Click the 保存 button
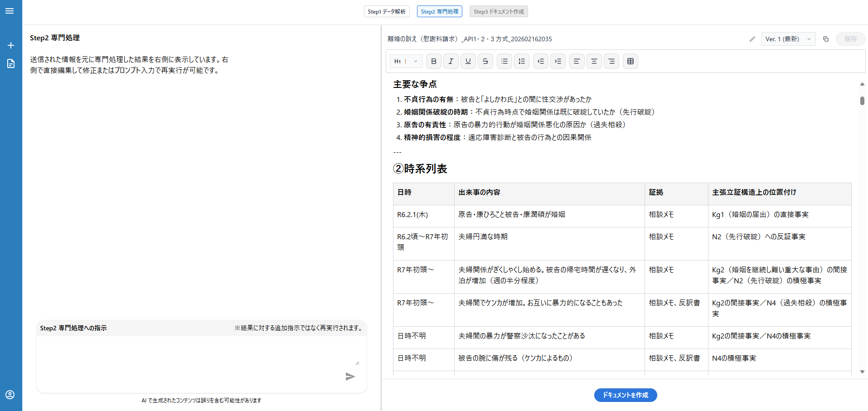The image size is (868, 411). click(850, 39)
